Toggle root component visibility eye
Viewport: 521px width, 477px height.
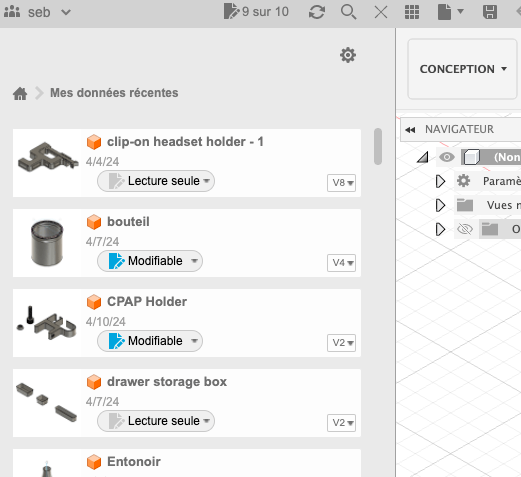coord(447,157)
